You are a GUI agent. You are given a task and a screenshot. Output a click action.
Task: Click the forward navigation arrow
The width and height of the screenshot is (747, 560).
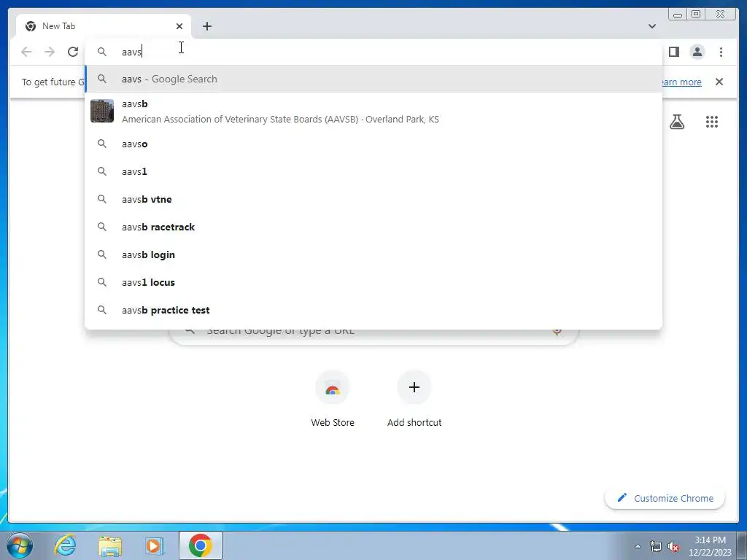[50, 52]
